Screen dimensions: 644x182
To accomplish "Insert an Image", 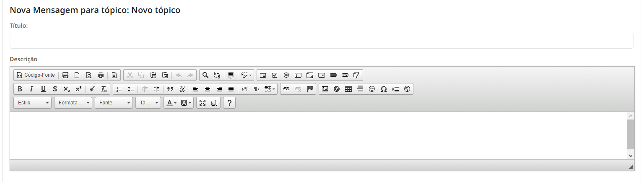I will coord(325,89).
